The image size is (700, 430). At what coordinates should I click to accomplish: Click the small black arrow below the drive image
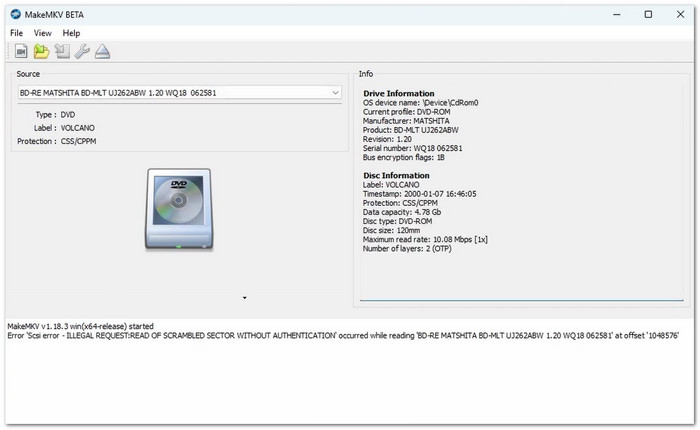coord(245,298)
